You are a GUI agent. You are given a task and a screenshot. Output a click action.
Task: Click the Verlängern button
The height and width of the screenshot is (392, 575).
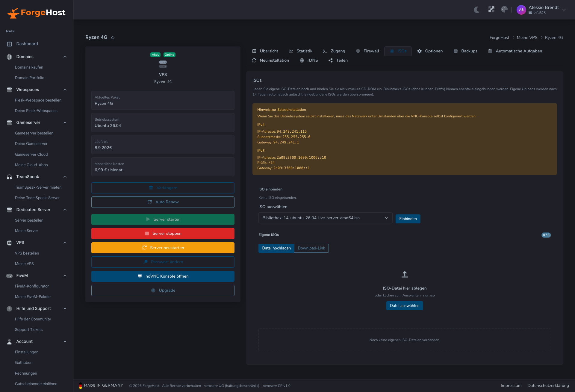163,188
